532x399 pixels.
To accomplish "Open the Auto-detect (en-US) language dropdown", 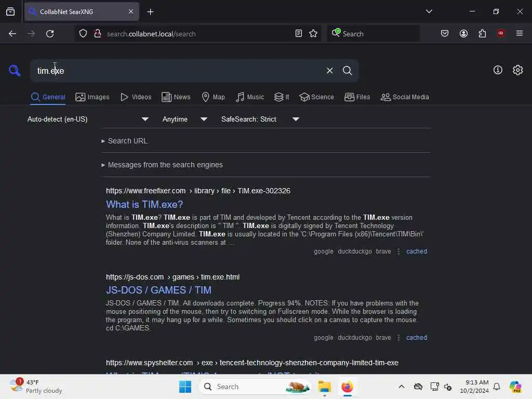I will 88,119.
